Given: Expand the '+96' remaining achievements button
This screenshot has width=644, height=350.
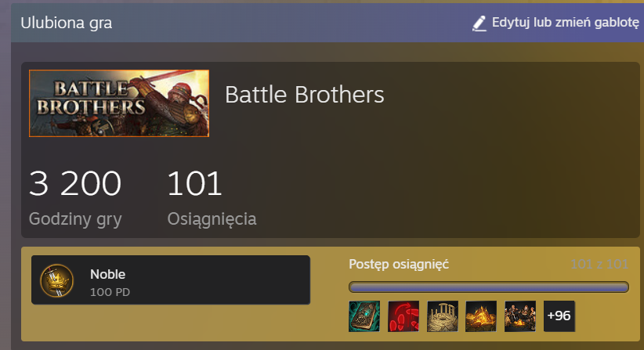Looking at the screenshot, I should pyautogui.click(x=559, y=316).
